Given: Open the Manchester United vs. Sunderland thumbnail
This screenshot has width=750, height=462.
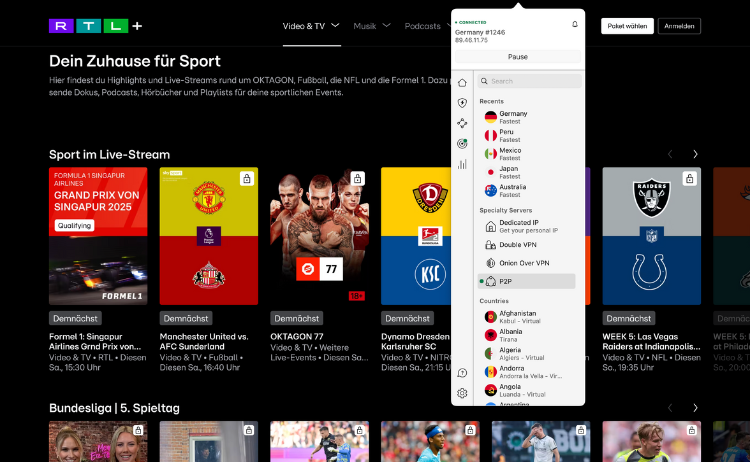Looking at the screenshot, I should click(209, 236).
